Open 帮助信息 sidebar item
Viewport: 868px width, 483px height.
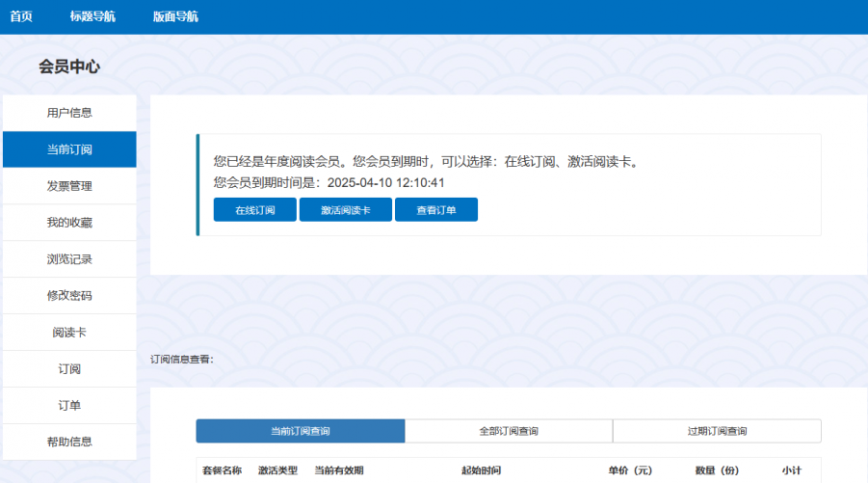[69, 442]
